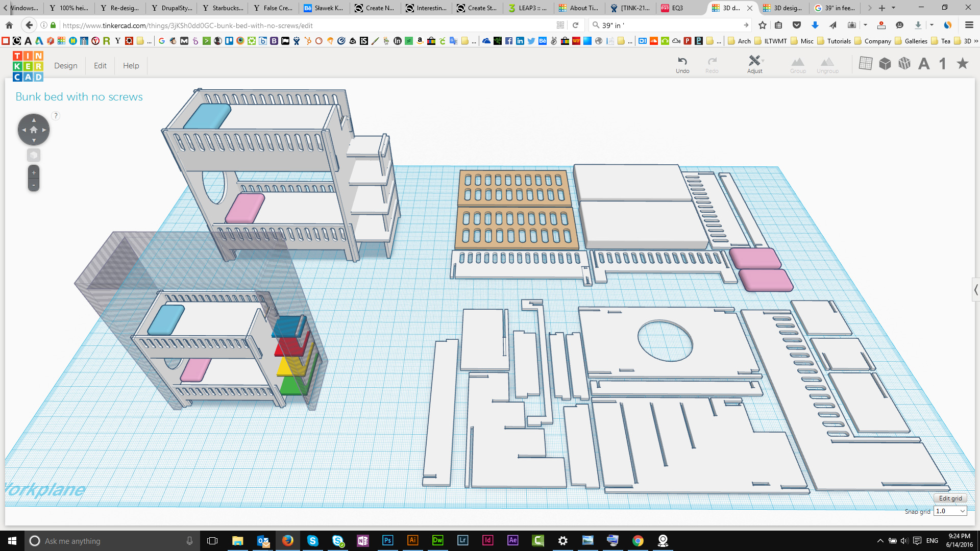Open the Help menu

coord(131,66)
